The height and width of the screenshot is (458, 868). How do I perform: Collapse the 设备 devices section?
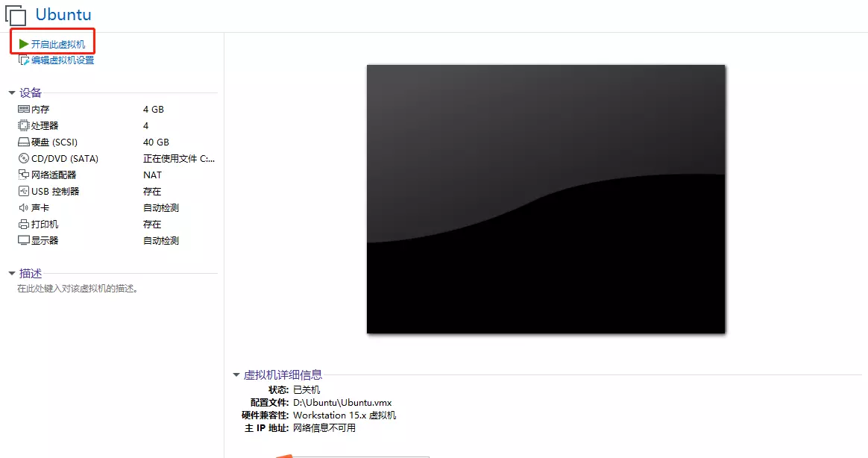coord(12,92)
